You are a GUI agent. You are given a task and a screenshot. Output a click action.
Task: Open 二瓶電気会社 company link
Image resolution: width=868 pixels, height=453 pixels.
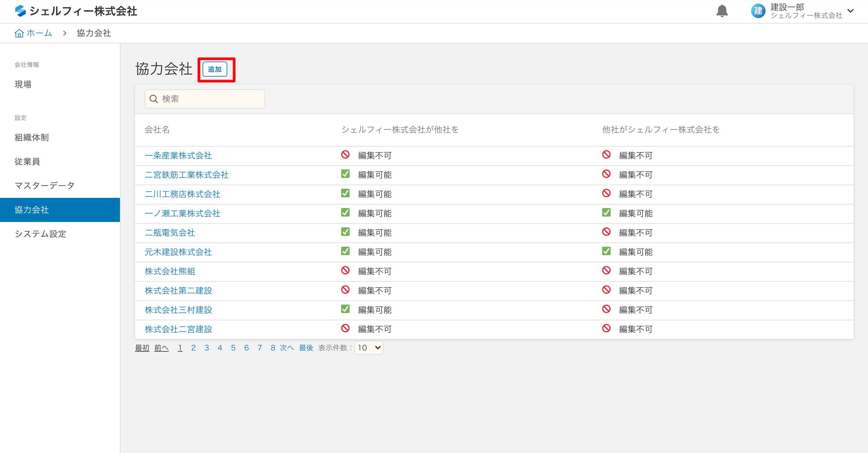coord(170,233)
